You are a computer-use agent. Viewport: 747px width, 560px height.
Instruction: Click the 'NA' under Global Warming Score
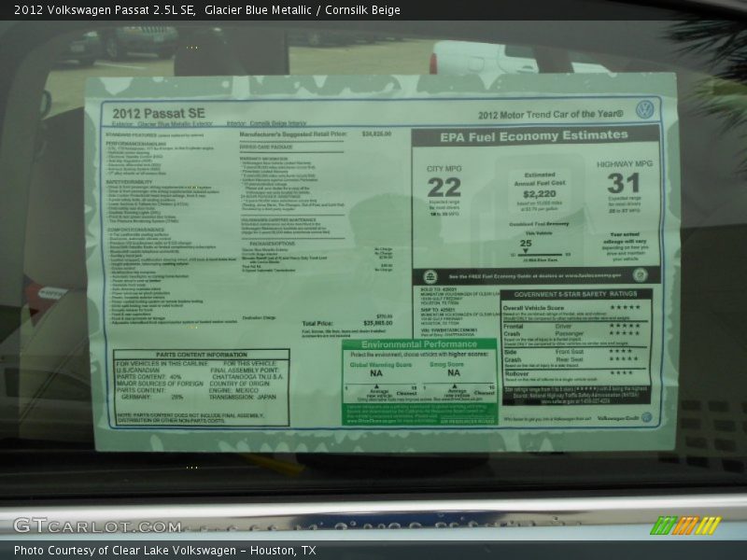(376, 373)
